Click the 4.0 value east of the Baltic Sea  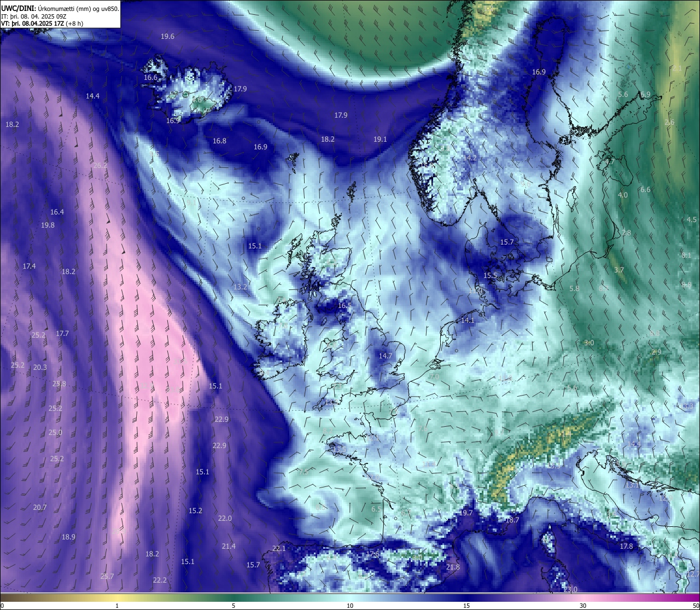[x=623, y=195]
